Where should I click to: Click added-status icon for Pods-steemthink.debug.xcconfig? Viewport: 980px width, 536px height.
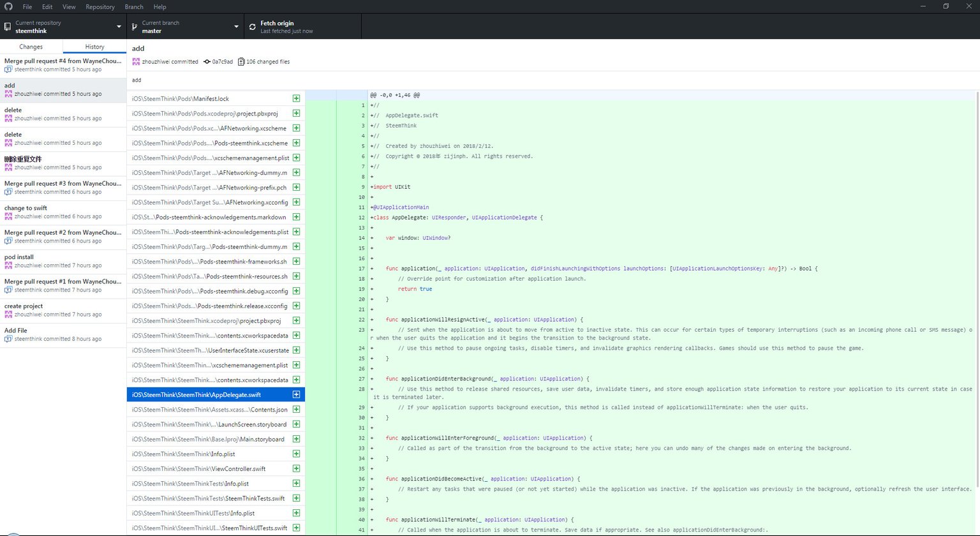click(x=296, y=291)
